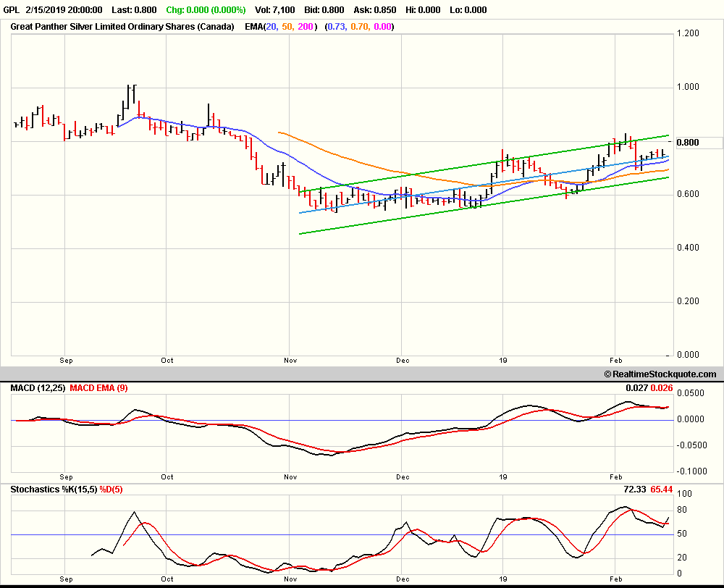This screenshot has width=724, height=588.
Task: Click the 1.200 price axis label
Action: [x=688, y=33]
